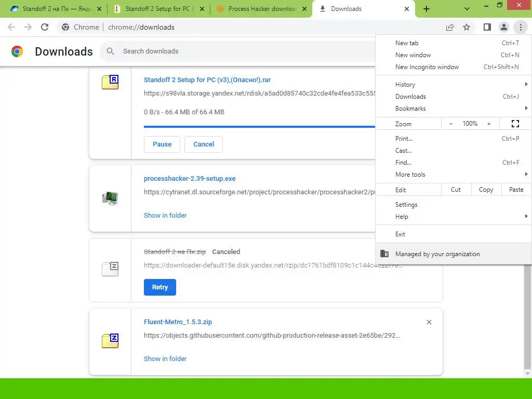Open New Incognito window
532x399 pixels.
454,67
